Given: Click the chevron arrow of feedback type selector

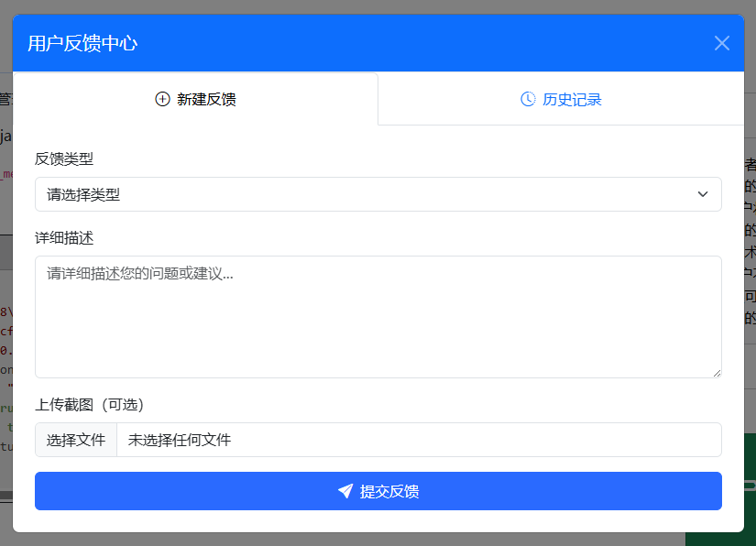Looking at the screenshot, I should point(703,194).
